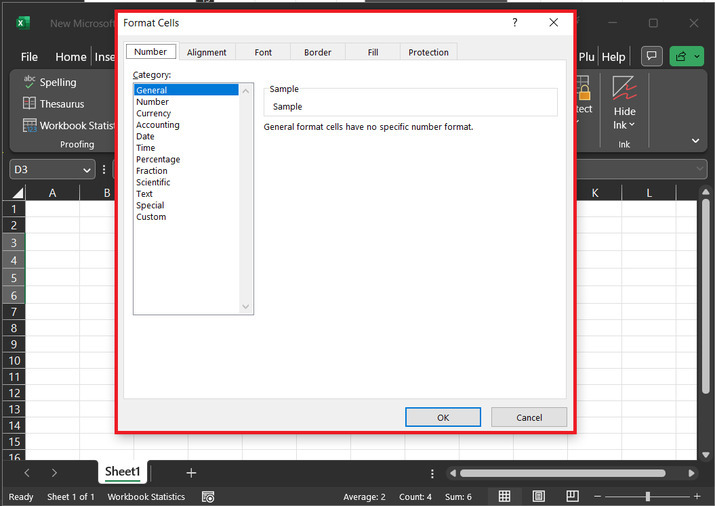
Task: Click the dialog Help question mark
Action: [515, 22]
